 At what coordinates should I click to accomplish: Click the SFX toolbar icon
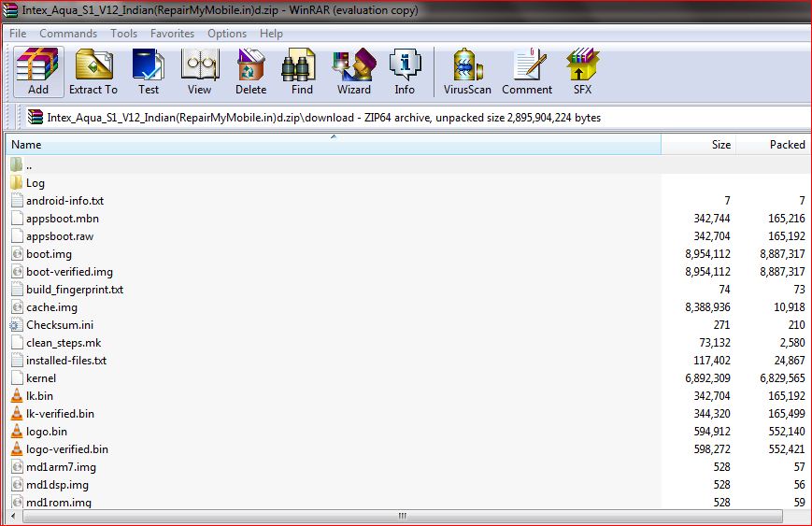(582, 71)
